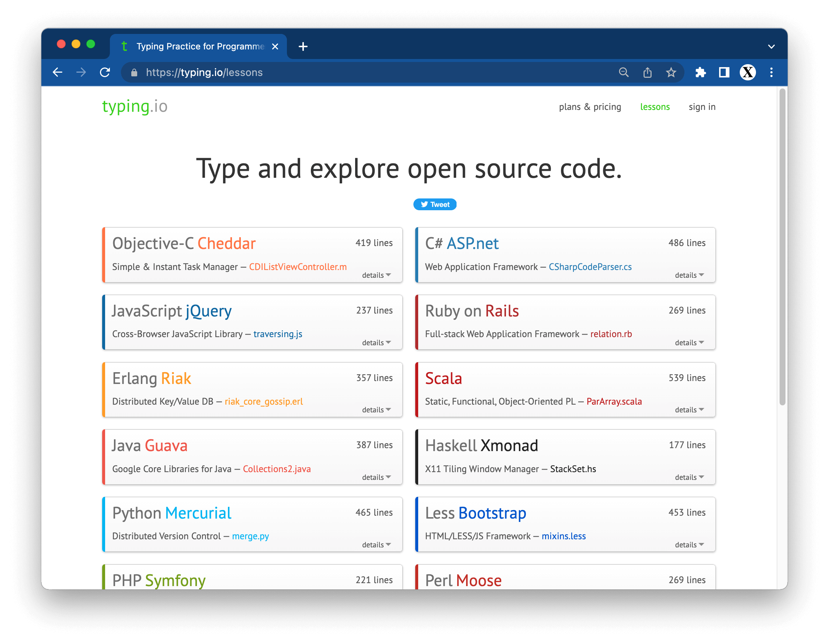The image size is (829, 644).
Task: Click the PHP Symfony heading
Action: (x=159, y=580)
